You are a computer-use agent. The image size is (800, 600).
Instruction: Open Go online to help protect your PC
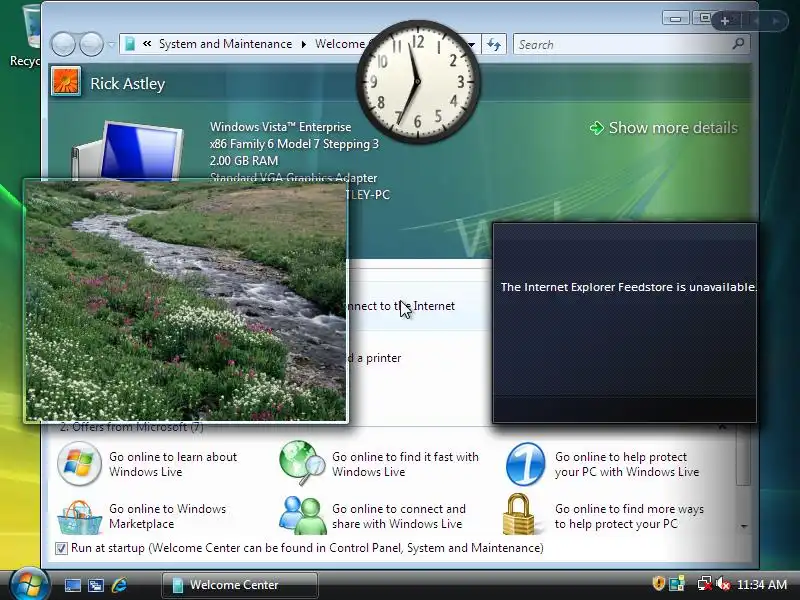tap(627, 464)
